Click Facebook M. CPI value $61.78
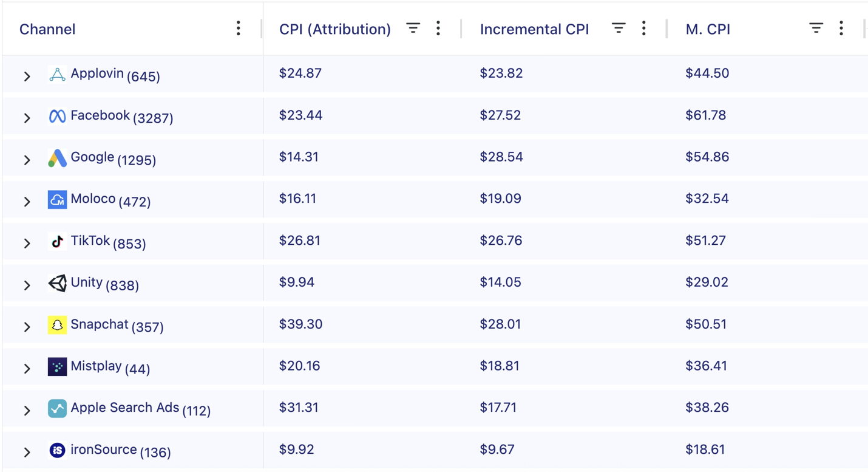 pyautogui.click(x=706, y=115)
